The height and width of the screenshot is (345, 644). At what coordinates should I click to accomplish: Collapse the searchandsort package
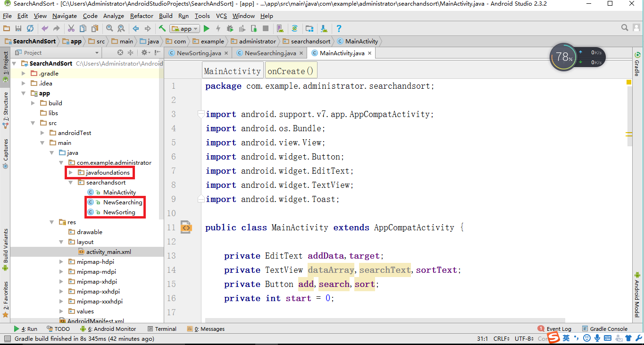click(71, 183)
